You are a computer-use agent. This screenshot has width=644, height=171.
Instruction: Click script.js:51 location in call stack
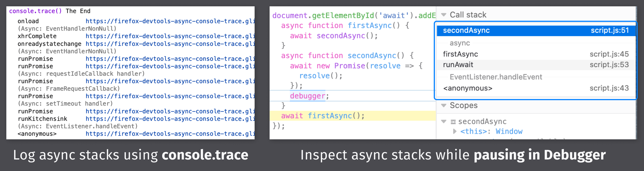[x=610, y=31]
